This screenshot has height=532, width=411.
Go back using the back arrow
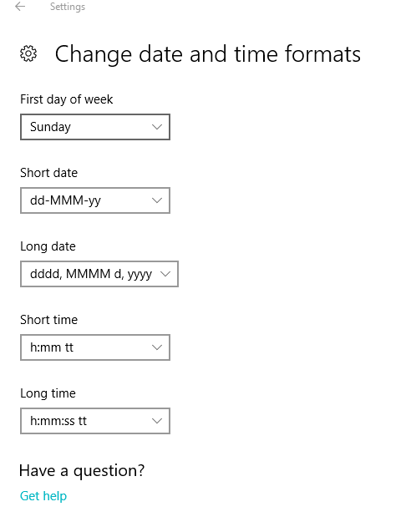[20, 7]
